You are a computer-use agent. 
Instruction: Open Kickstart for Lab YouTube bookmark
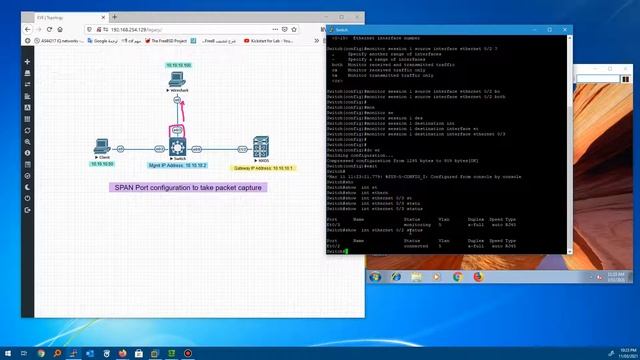pyautogui.click(x=269, y=41)
